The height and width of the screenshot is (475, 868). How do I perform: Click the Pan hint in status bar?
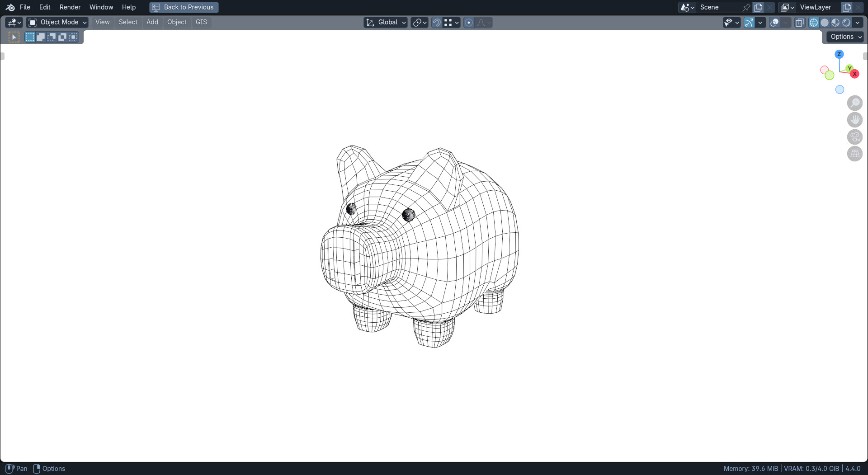[17, 469]
